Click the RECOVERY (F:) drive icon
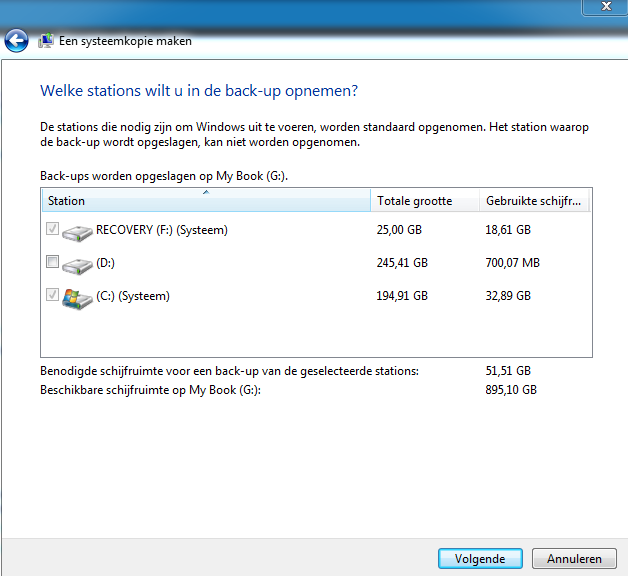 (77, 233)
